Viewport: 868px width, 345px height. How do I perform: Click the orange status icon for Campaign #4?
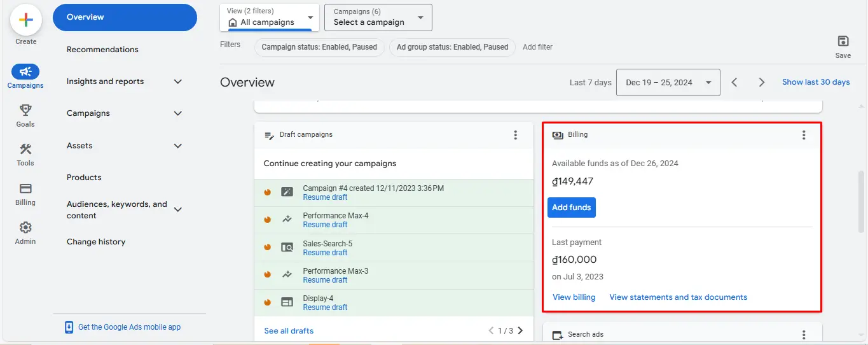pos(268,192)
